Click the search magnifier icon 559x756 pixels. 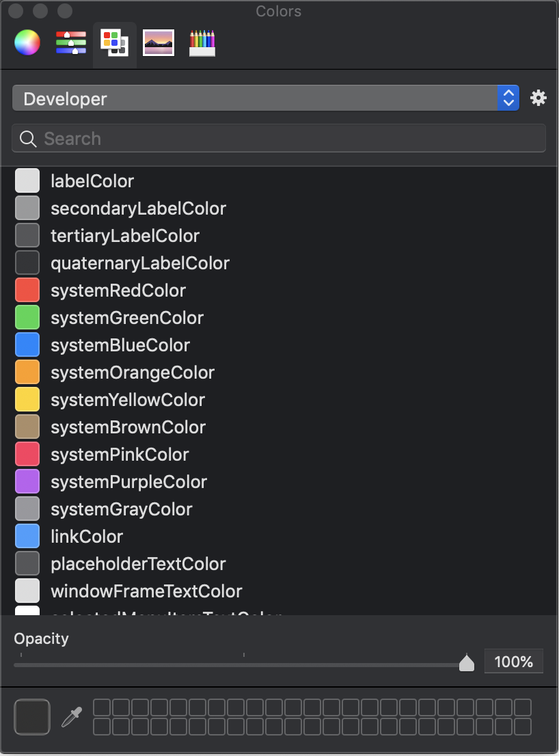(28, 139)
